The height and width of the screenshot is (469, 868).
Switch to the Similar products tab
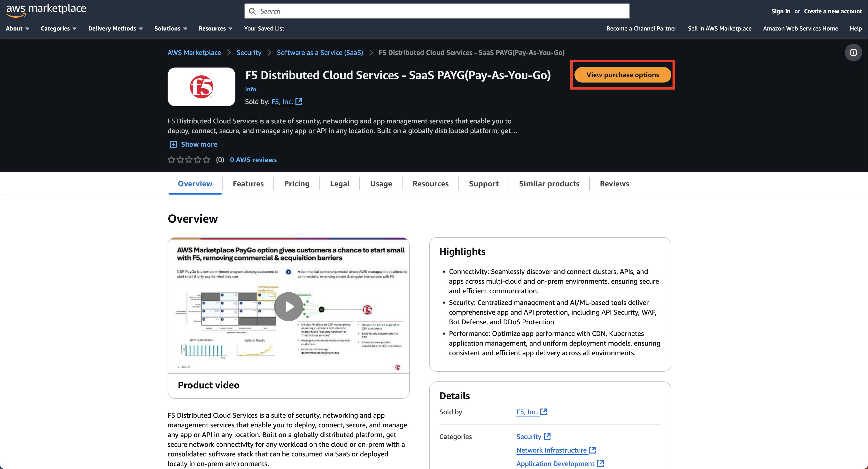tap(549, 183)
